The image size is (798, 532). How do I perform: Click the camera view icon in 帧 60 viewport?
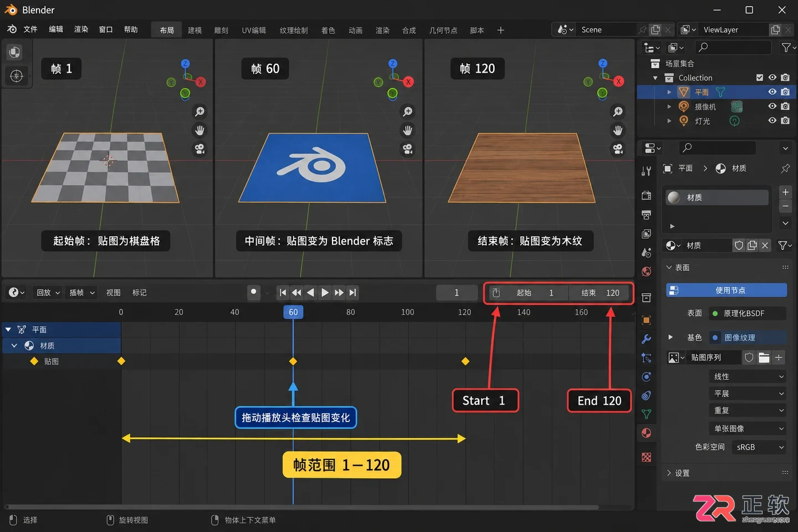click(407, 149)
